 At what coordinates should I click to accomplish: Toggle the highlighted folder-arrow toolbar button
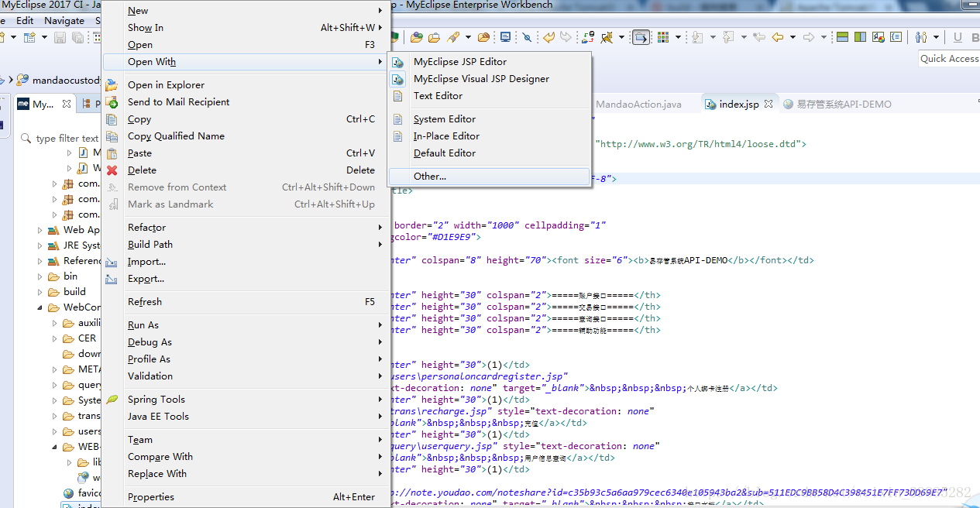pyautogui.click(x=641, y=37)
